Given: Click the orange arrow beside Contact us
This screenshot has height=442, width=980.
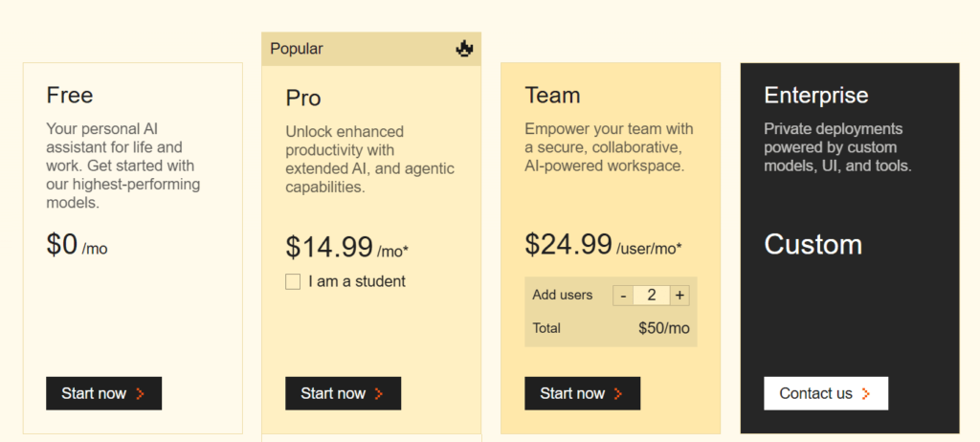Looking at the screenshot, I should point(865,393).
